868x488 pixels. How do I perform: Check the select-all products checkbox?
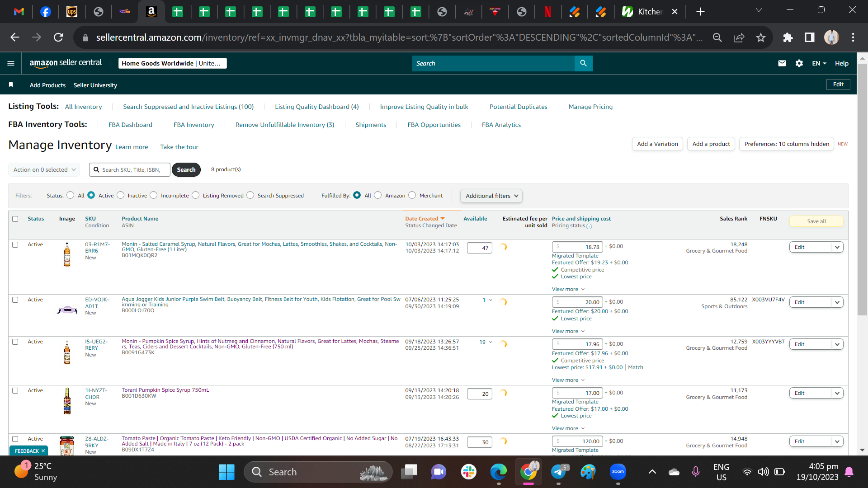(15, 219)
